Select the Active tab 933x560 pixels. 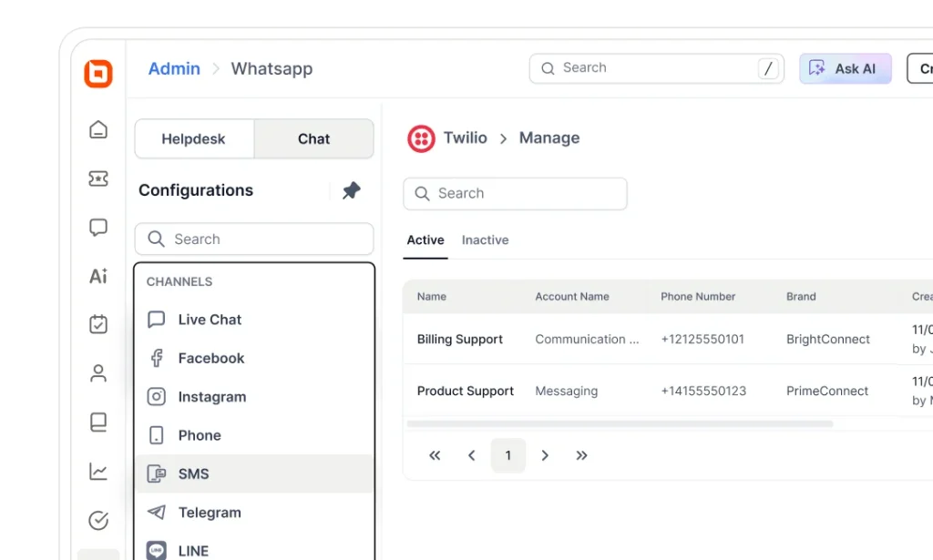coord(425,240)
